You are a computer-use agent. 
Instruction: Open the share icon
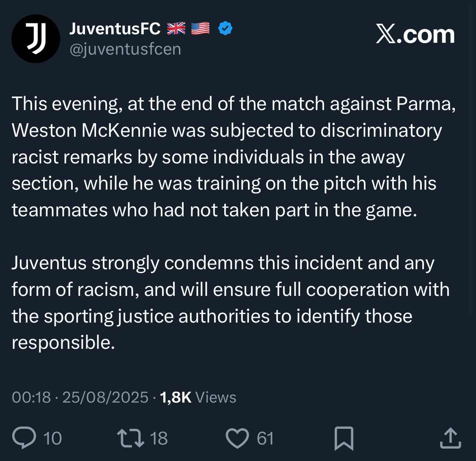pos(450,438)
